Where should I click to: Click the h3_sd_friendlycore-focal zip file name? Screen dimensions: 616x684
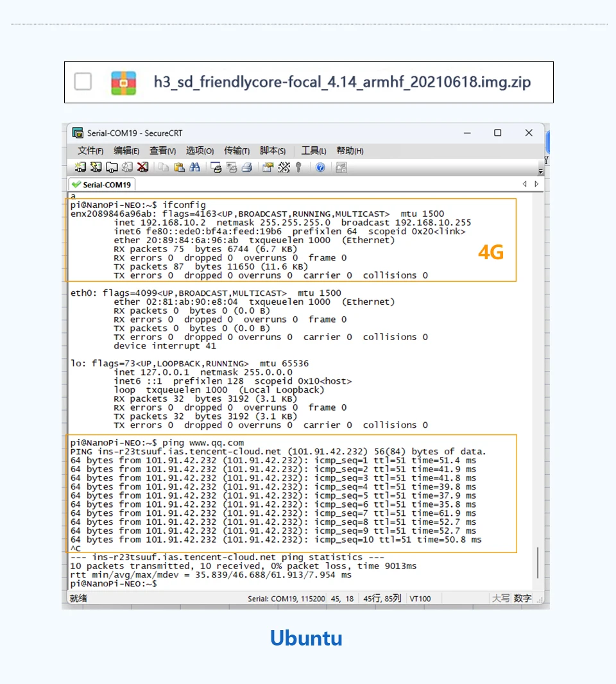coord(343,82)
